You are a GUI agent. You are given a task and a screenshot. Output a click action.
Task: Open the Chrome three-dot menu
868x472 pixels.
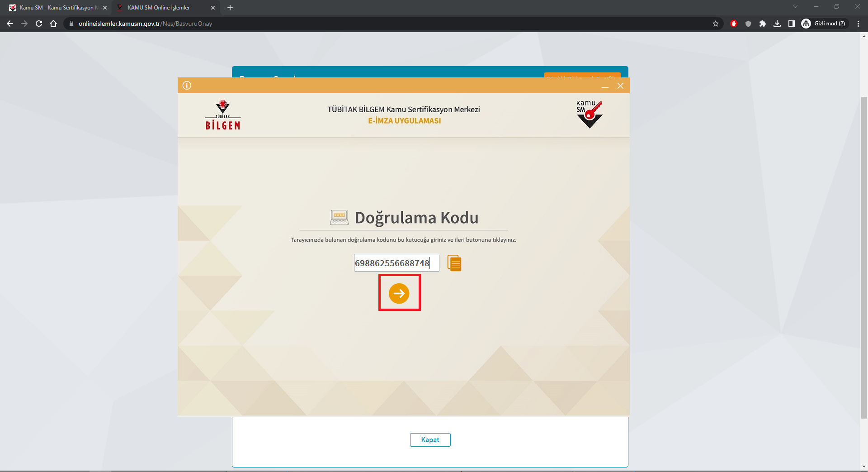[858, 24]
